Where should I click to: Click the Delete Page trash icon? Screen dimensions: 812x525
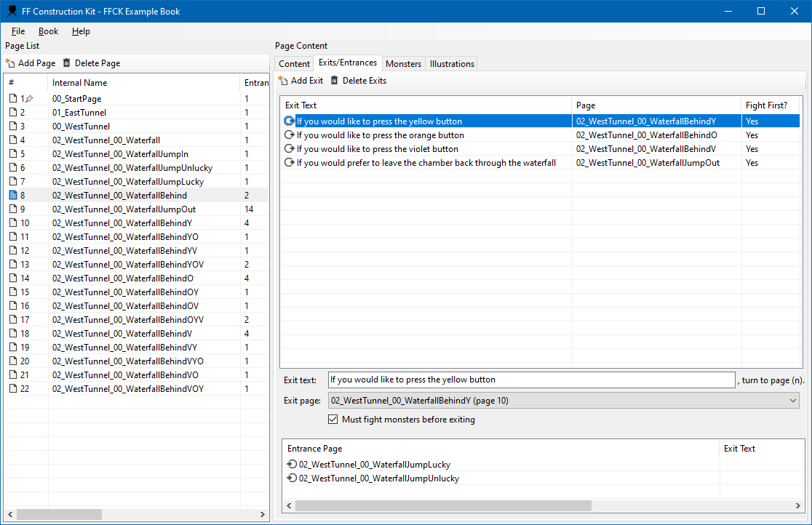click(67, 63)
